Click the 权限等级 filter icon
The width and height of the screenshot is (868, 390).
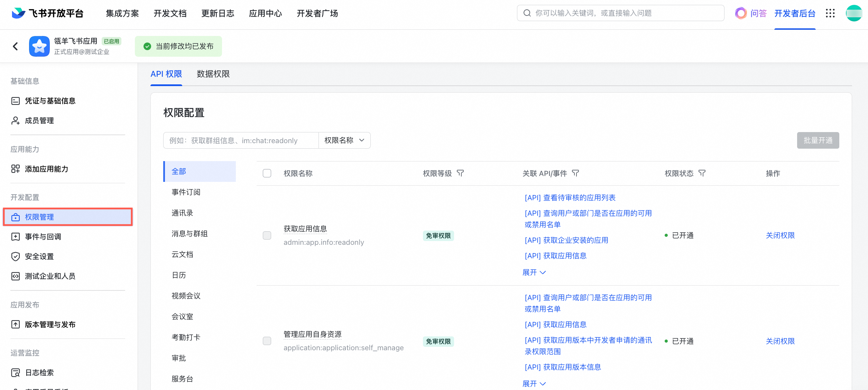[x=460, y=173]
